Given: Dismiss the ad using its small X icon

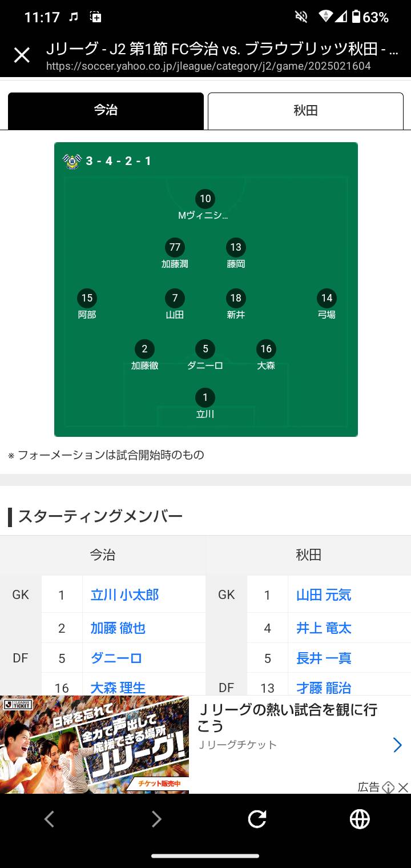Looking at the screenshot, I should pyautogui.click(x=403, y=787).
